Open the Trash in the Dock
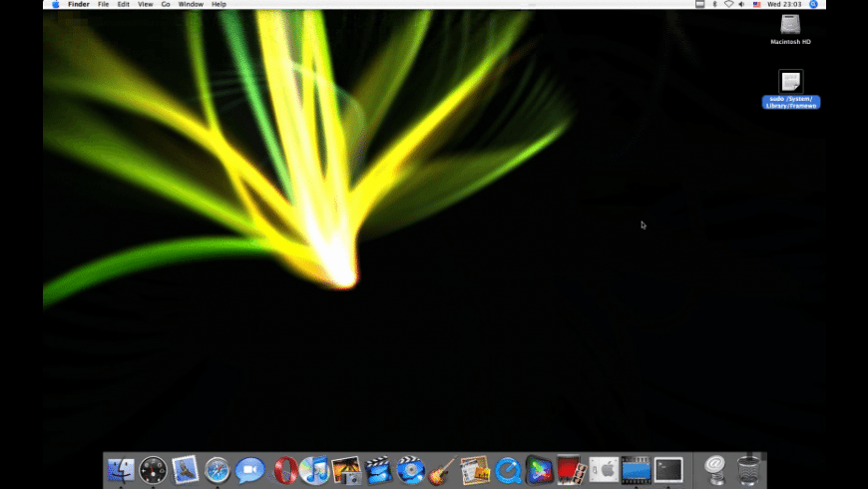This screenshot has height=489, width=868. pos(748,470)
